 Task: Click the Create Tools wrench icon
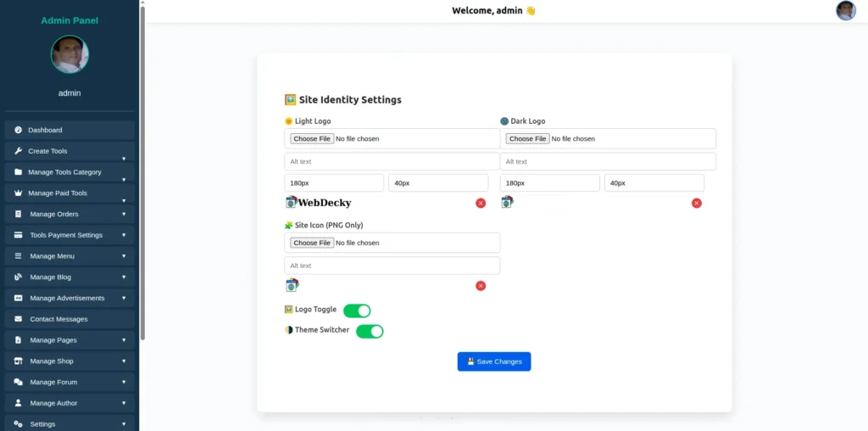click(x=19, y=151)
